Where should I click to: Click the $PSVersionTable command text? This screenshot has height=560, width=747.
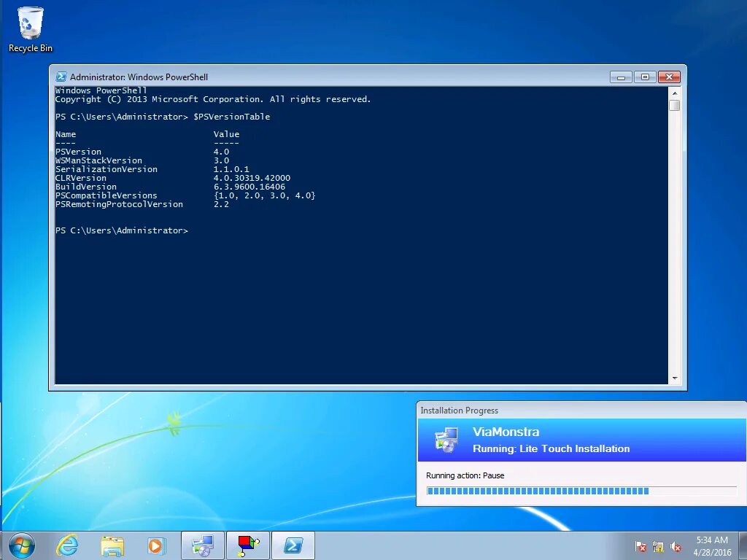click(x=231, y=117)
